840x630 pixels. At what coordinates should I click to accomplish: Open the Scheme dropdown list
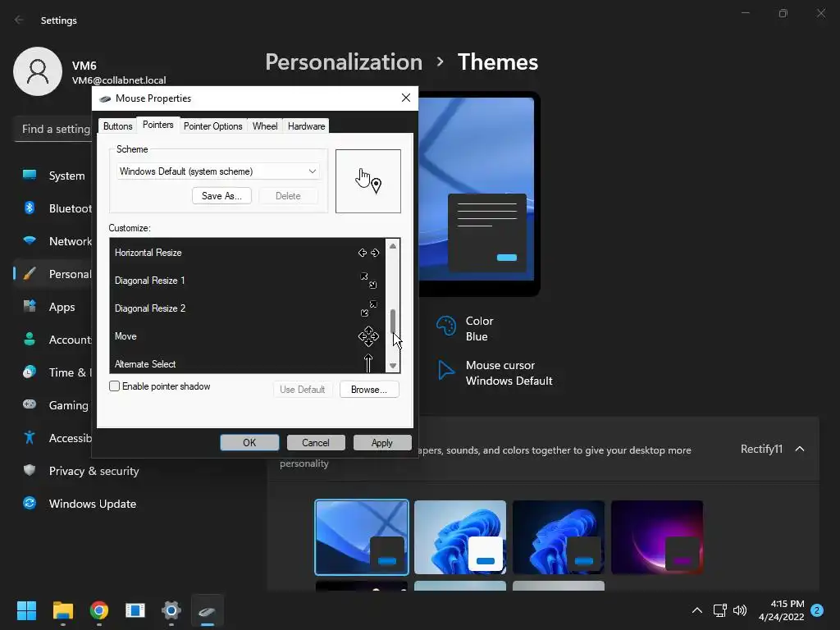click(x=217, y=171)
